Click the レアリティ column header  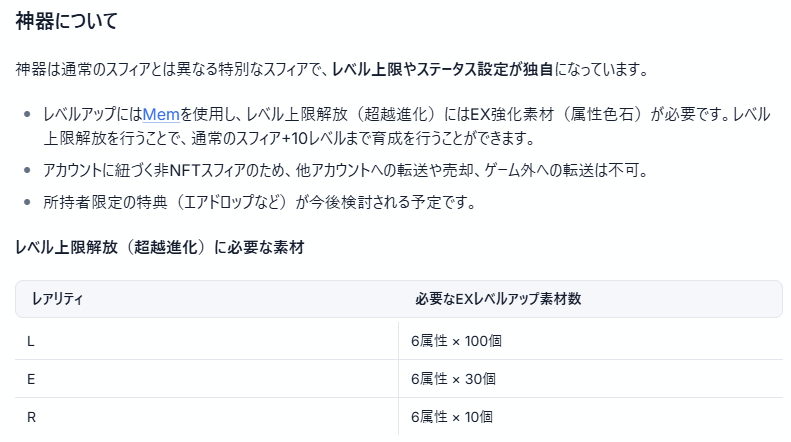click(57, 299)
